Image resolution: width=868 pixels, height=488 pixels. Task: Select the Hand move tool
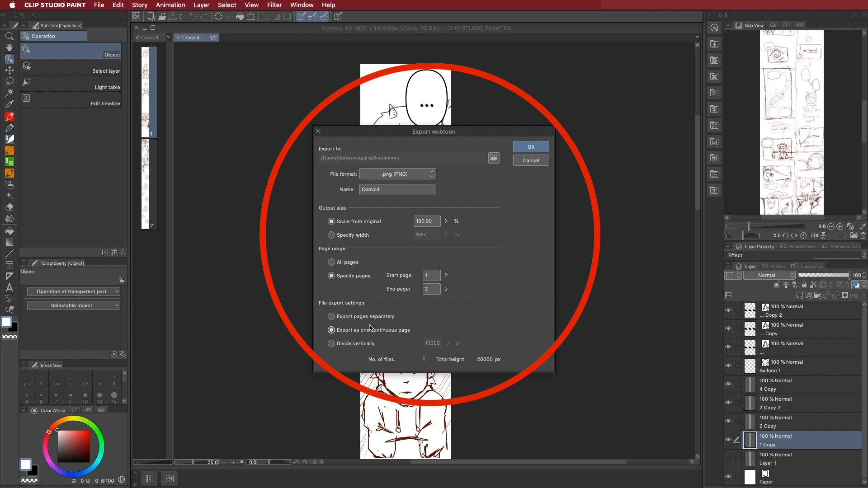(9, 47)
